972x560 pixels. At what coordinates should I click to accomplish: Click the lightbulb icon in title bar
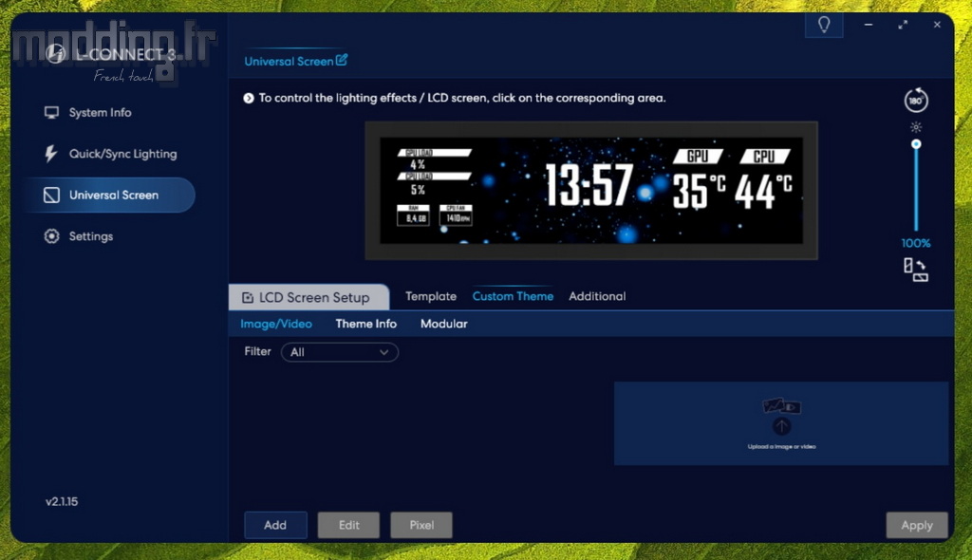(x=824, y=25)
